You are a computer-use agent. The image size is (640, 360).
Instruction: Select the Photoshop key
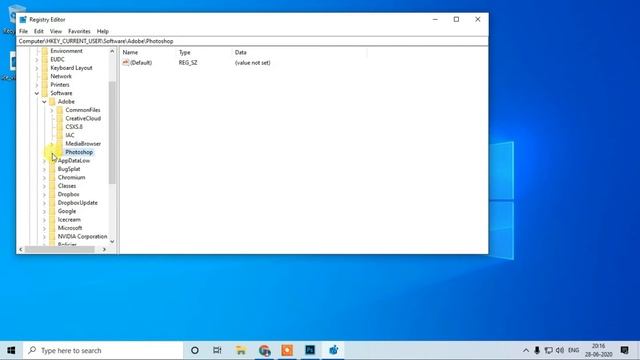tap(79, 152)
